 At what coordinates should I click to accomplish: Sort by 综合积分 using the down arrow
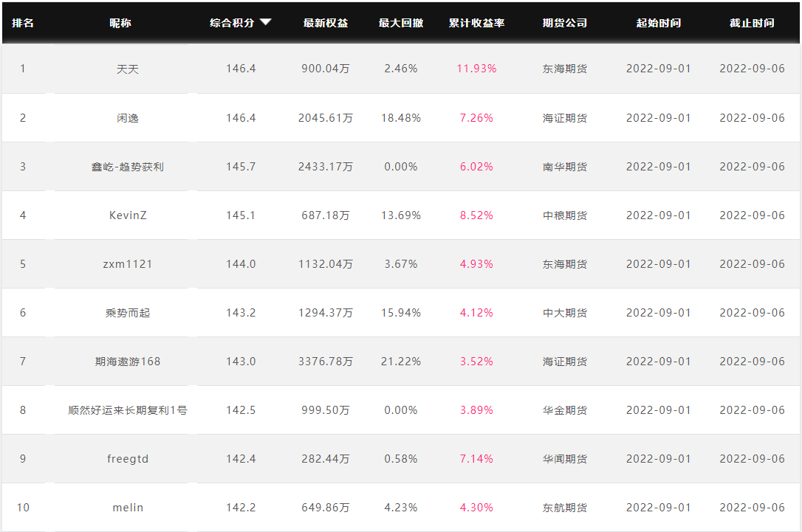tap(265, 22)
